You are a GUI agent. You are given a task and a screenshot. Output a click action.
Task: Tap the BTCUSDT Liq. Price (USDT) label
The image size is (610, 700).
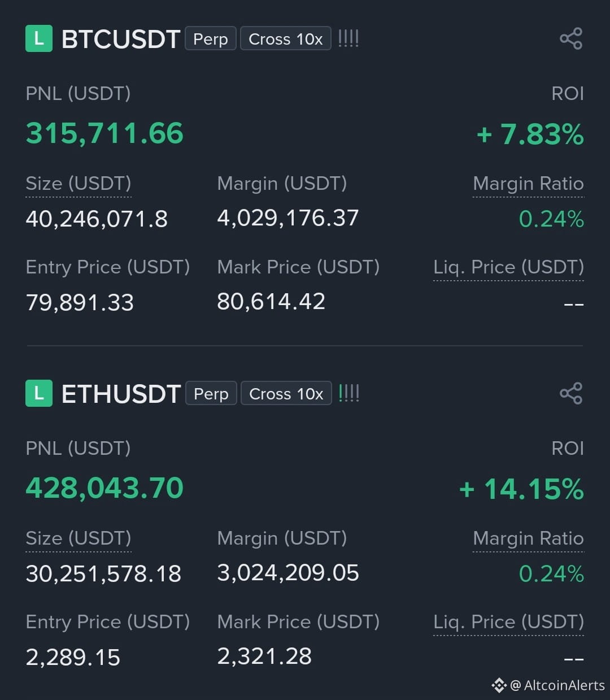click(508, 267)
